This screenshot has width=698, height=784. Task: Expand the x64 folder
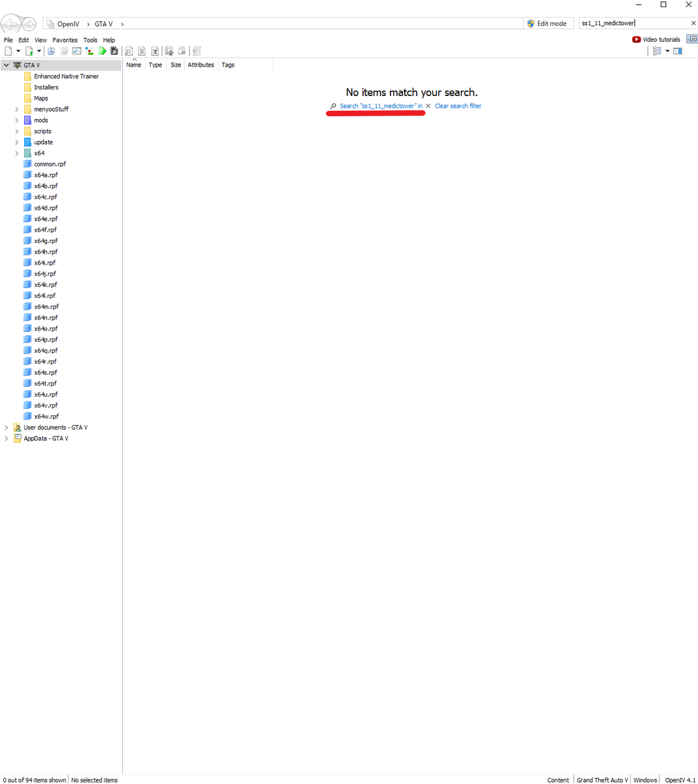(x=17, y=153)
